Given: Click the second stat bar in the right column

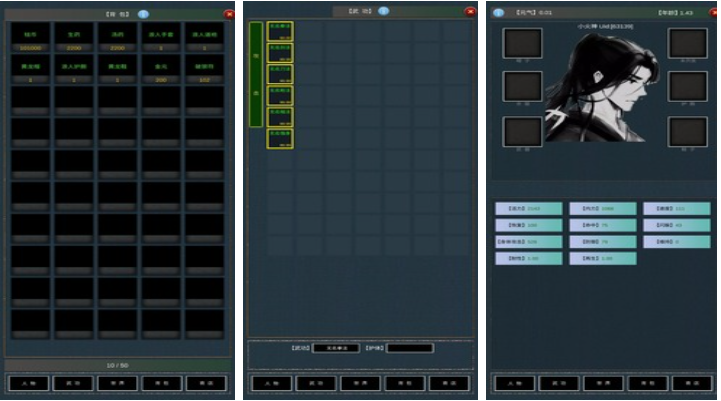Looking at the screenshot, I should pos(676,225).
